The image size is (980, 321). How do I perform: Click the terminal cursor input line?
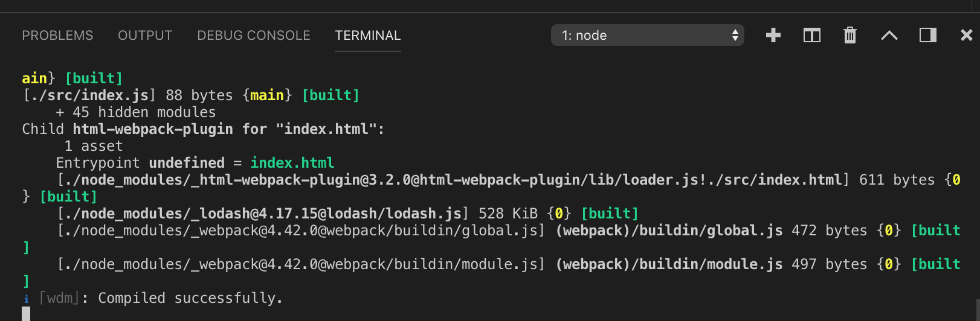tap(26, 314)
